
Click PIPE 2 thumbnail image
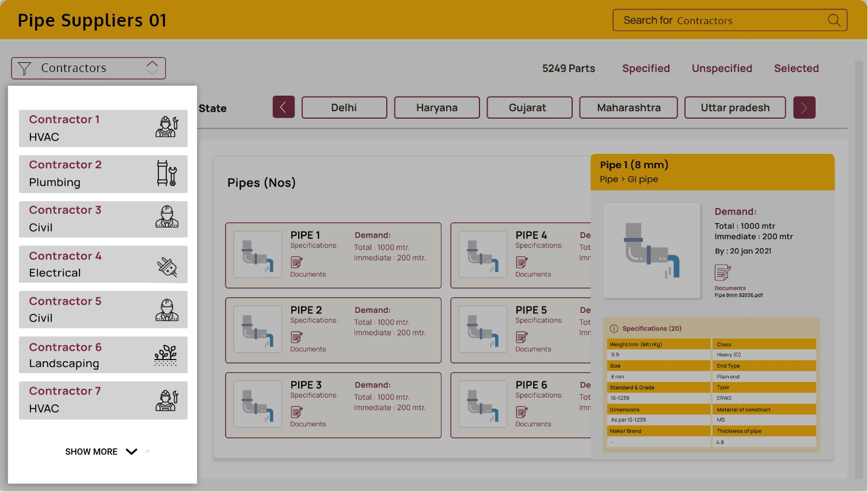coord(257,330)
